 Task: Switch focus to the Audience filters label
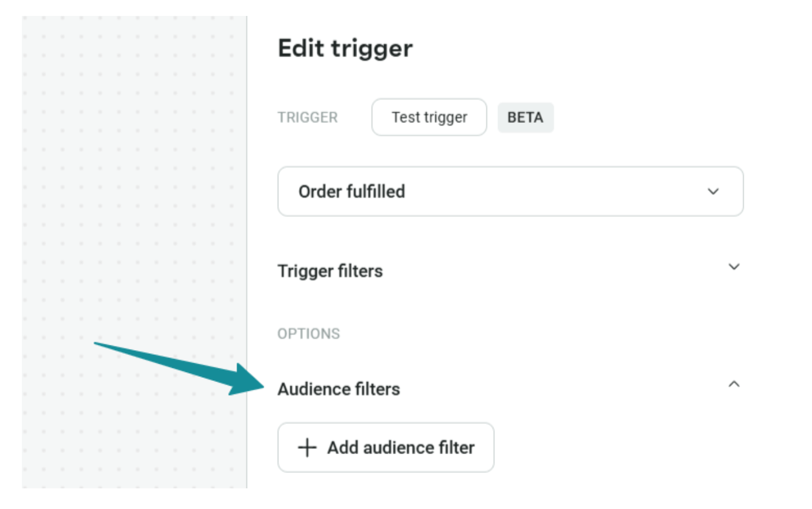[339, 389]
